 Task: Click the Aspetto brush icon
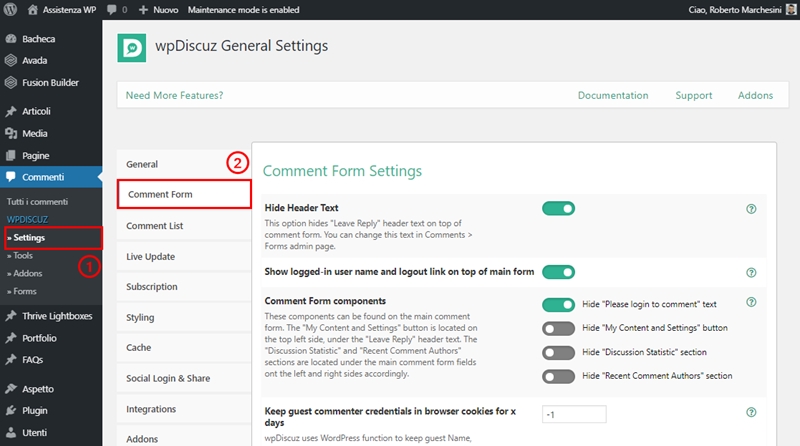[x=11, y=389]
